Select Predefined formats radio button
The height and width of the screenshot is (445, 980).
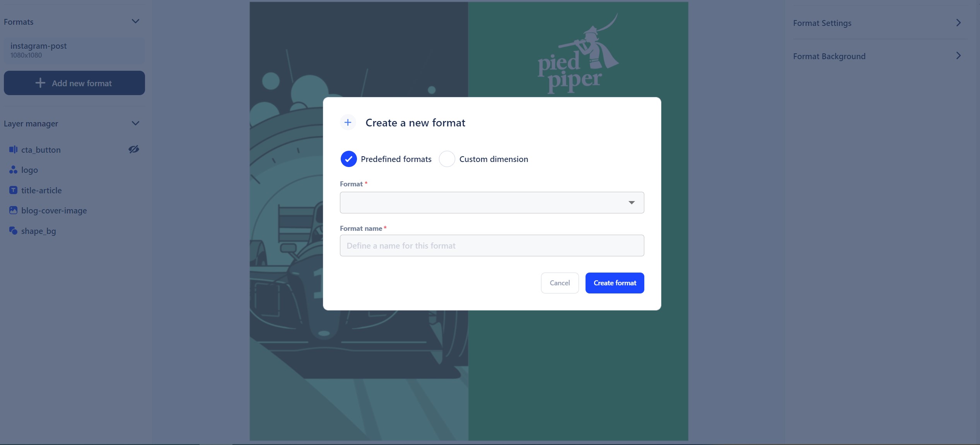348,158
